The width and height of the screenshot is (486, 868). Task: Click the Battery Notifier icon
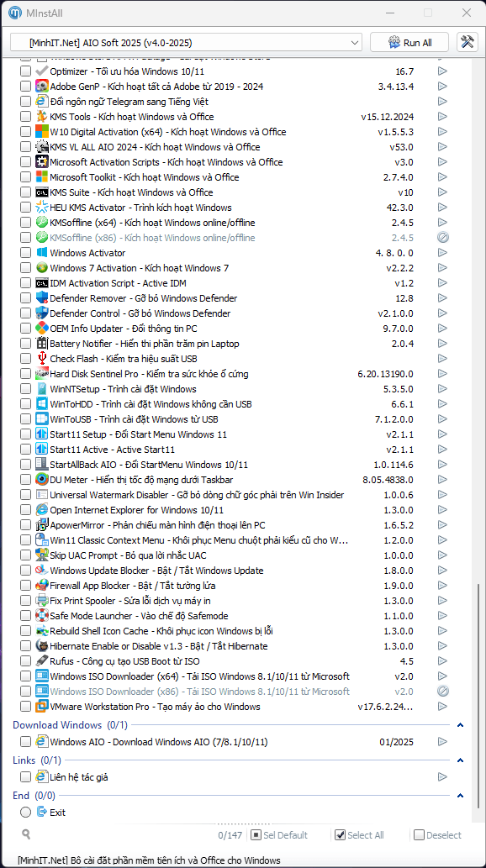(41, 344)
